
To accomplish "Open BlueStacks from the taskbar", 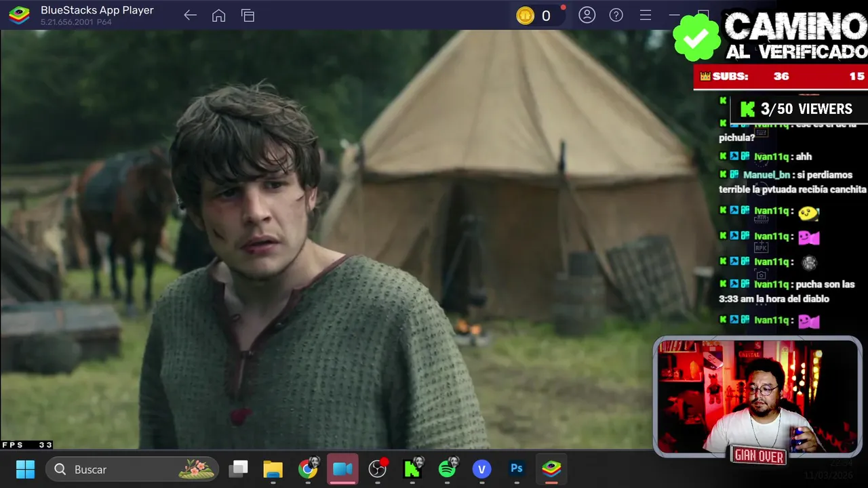I will pos(551,469).
